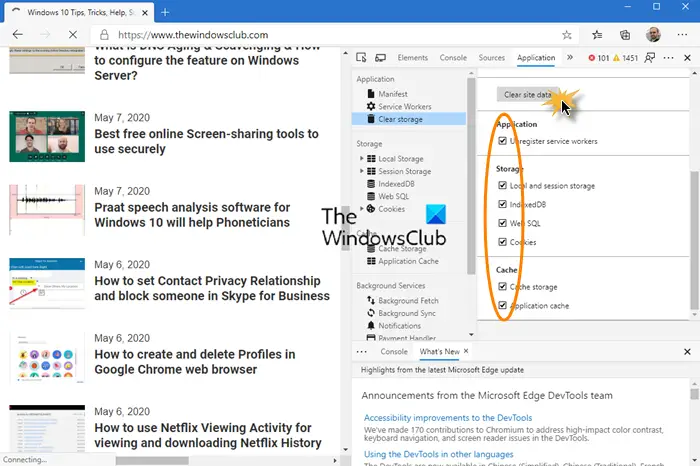Image resolution: width=700 pixels, height=466 pixels.
Task: Open Praat speech analysis software article
Action: point(192,215)
